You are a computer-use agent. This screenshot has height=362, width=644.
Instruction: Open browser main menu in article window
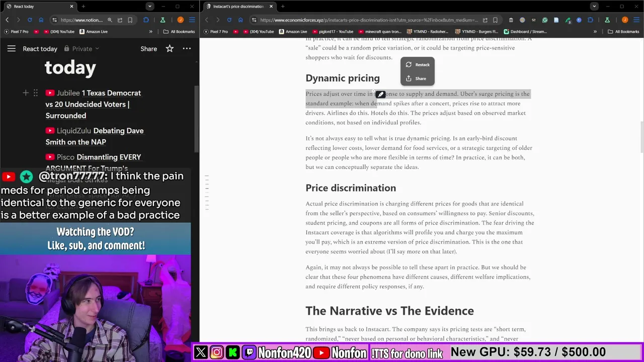pyautogui.click(x=636, y=20)
